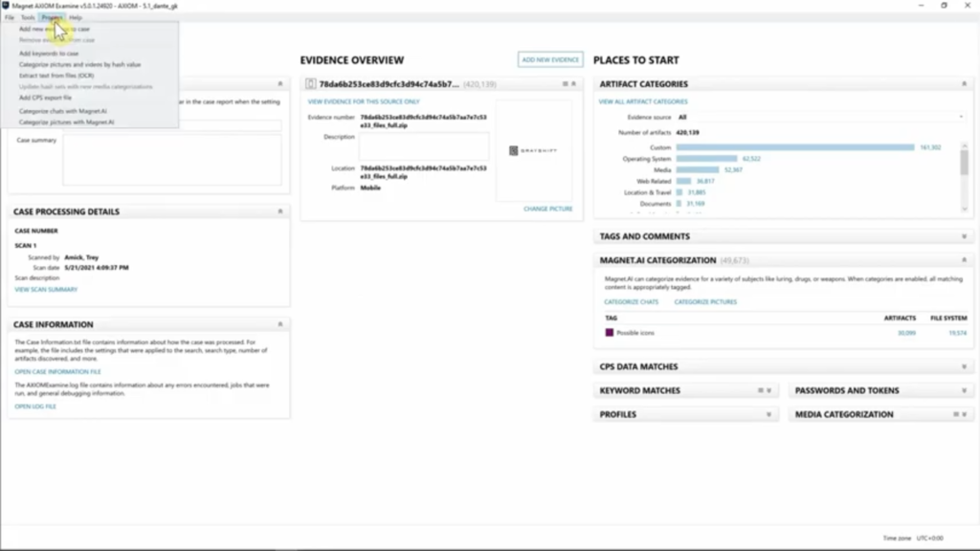Click the Time zone UTC+0:00 indicator
The height and width of the screenshot is (551, 980).
point(913,538)
